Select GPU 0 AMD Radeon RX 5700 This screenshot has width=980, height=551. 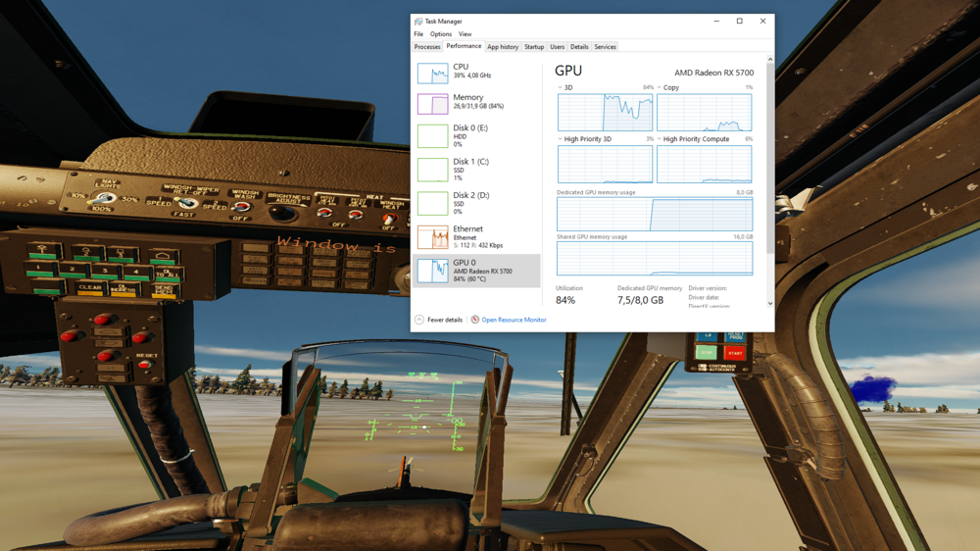pos(476,271)
